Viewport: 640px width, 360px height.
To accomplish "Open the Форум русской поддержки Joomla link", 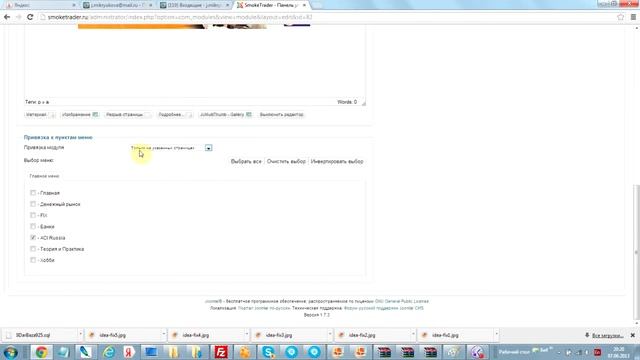I will point(384,308).
